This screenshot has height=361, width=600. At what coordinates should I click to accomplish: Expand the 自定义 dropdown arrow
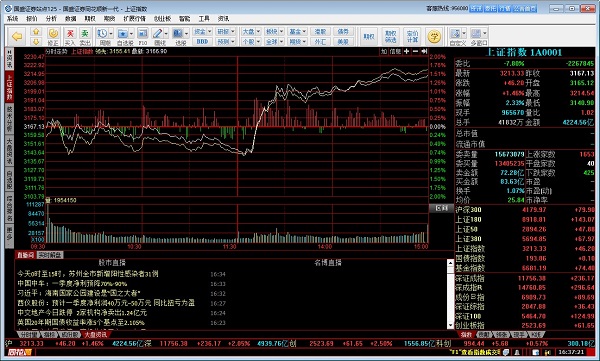tap(464, 33)
